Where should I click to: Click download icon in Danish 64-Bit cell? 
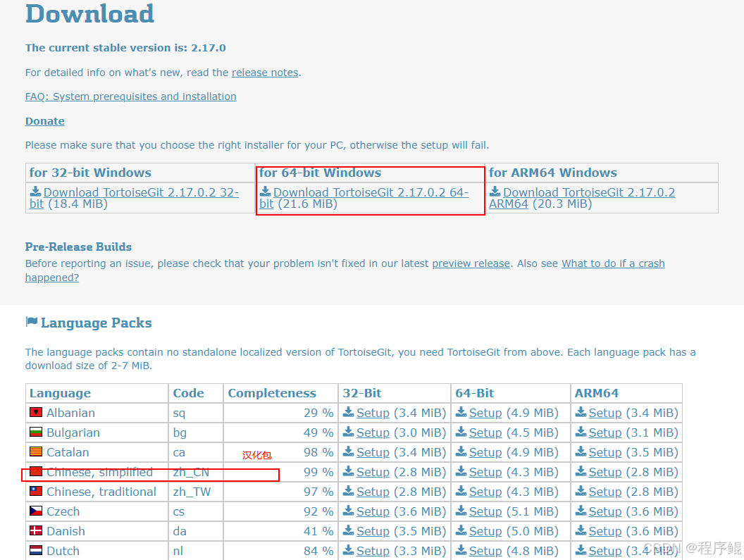pyautogui.click(x=461, y=530)
